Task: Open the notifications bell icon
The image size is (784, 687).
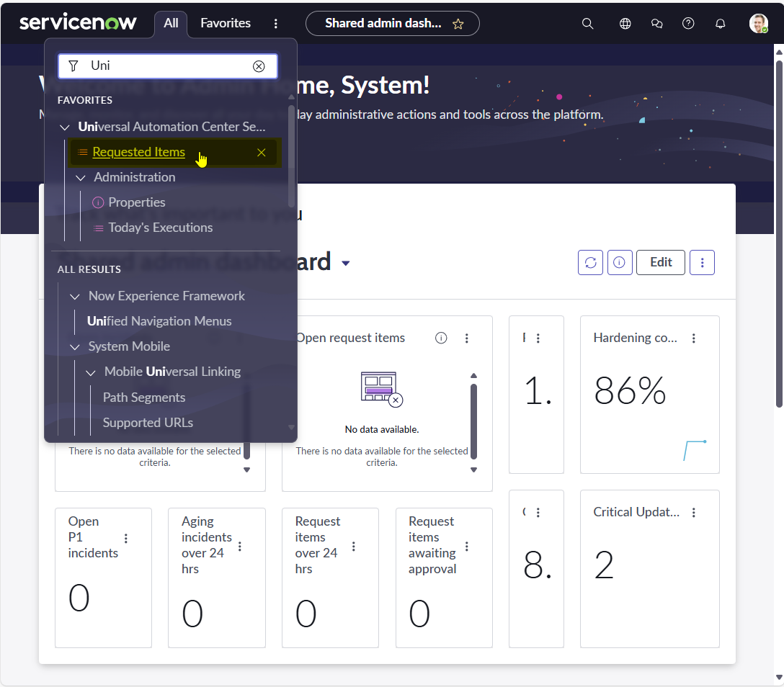Action: pos(720,24)
